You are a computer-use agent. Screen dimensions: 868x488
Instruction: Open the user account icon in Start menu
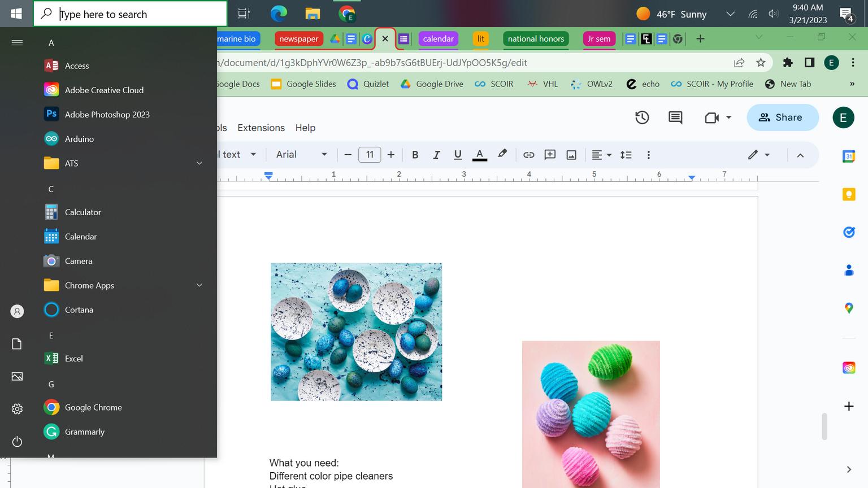pos(17,311)
